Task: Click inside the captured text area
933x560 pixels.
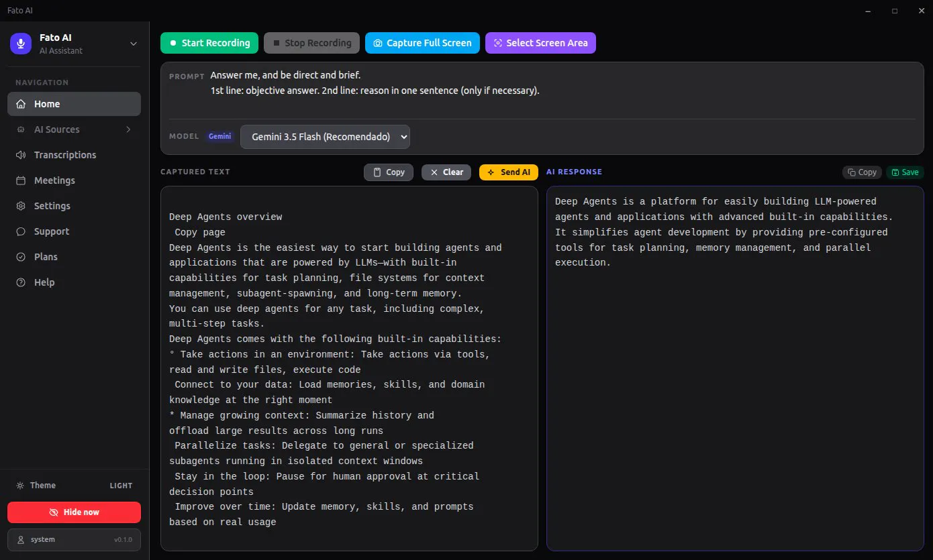Action: (x=349, y=369)
